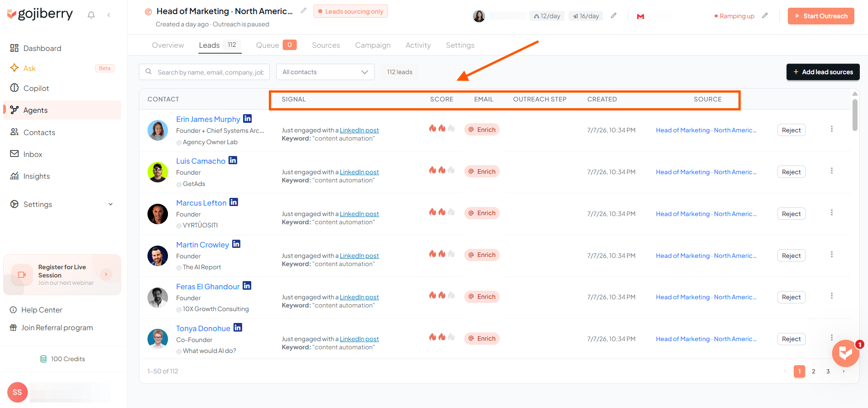Click Add lead sources button
Viewport: 868px width, 408px height.
tap(823, 72)
